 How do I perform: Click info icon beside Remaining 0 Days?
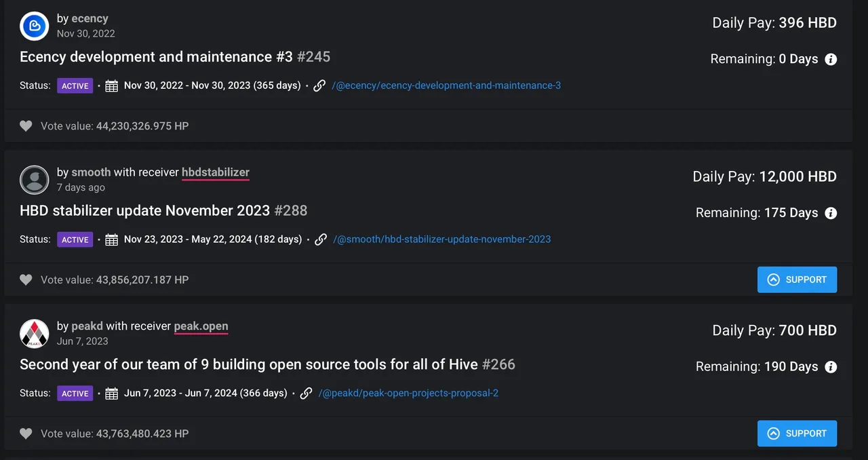pos(831,59)
